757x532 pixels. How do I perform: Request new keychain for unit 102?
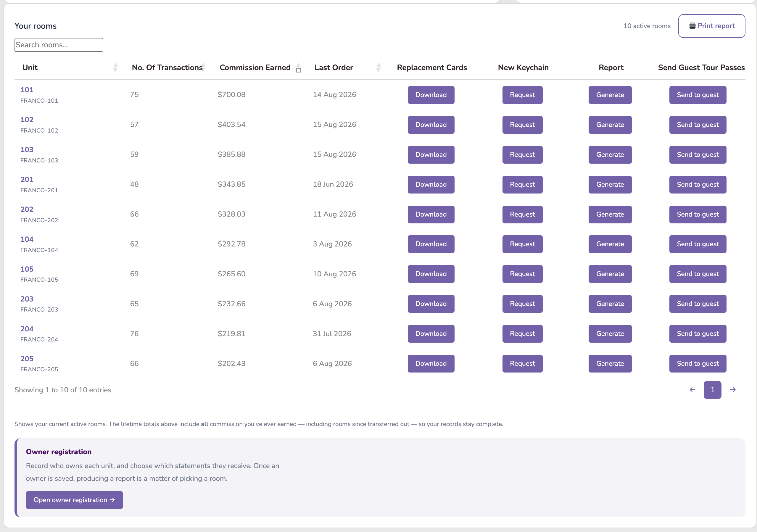point(522,125)
